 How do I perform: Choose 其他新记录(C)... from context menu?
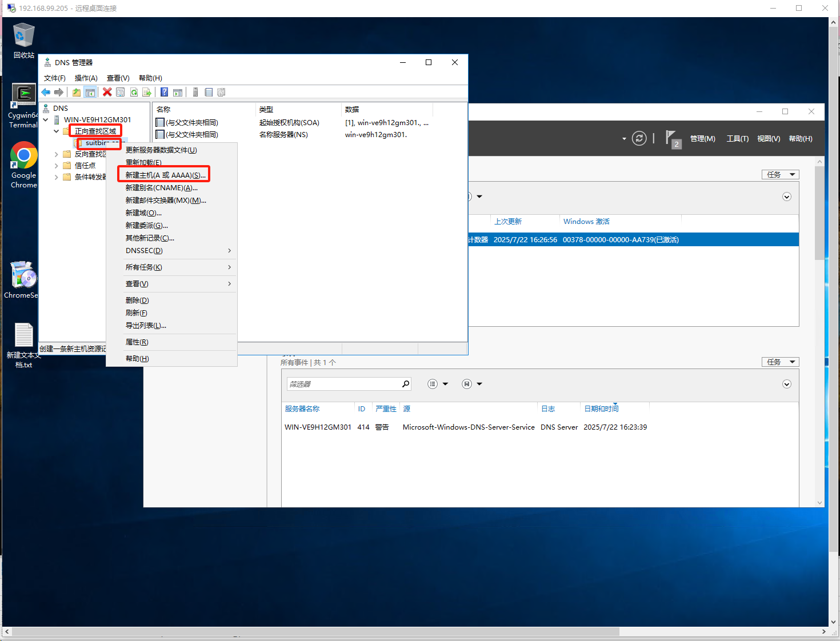click(x=171, y=238)
